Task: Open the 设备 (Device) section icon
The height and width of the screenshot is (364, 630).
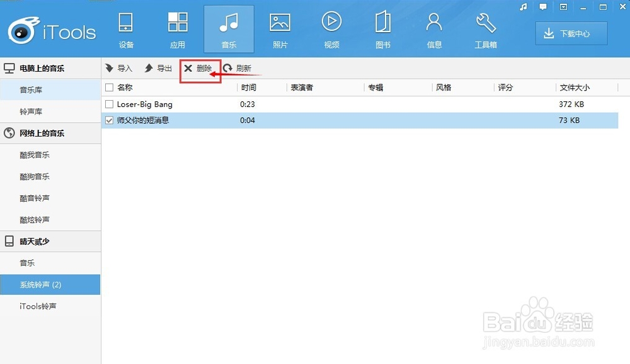Action: (x=126, y=23)
